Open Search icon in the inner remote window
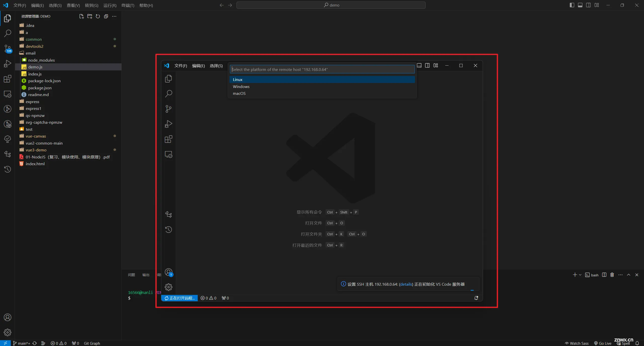644x346 pixels. click(168, 94)
